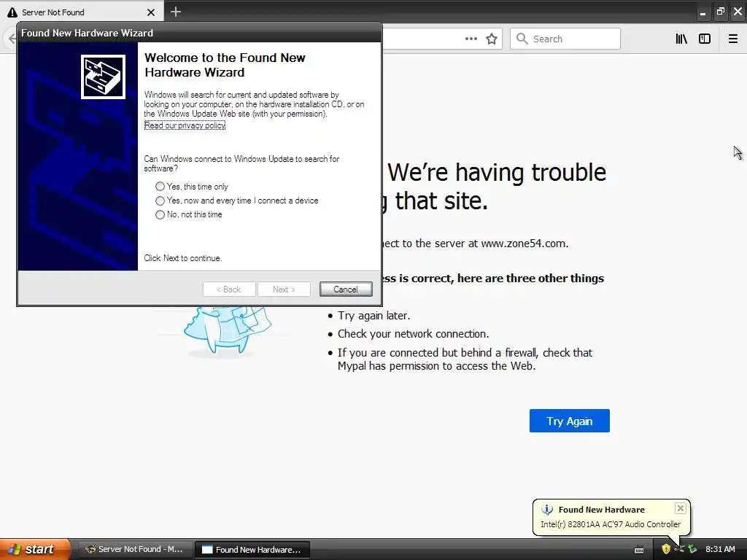Viewport: 747px width, 560px height.
Task: Focus the browser Search field
Action: click(565, 39)
